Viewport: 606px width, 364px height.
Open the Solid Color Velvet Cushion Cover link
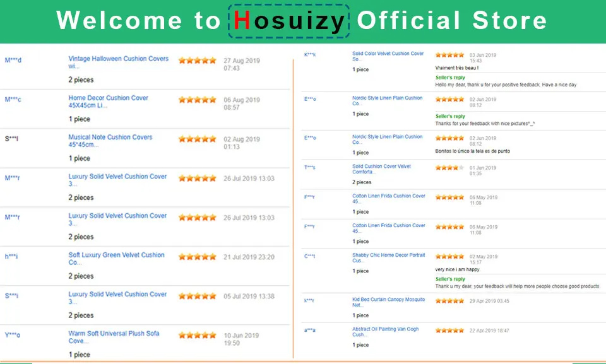388,56
